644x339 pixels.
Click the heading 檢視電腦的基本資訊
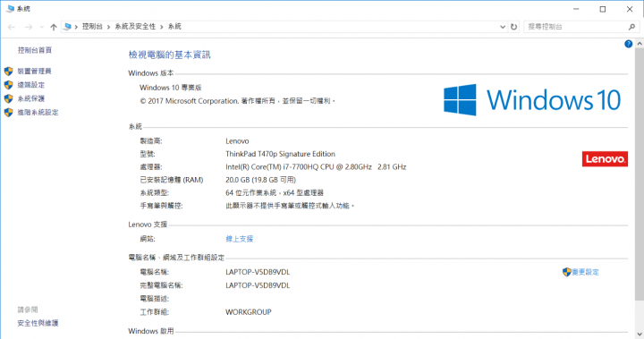coord(170,55)
